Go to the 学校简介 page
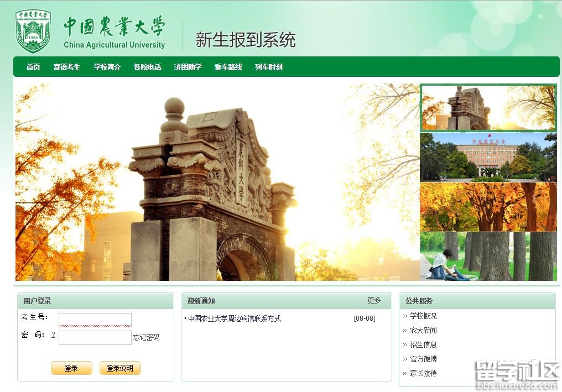The height and width of the screenshot is (392, 562). click(107, 67)
